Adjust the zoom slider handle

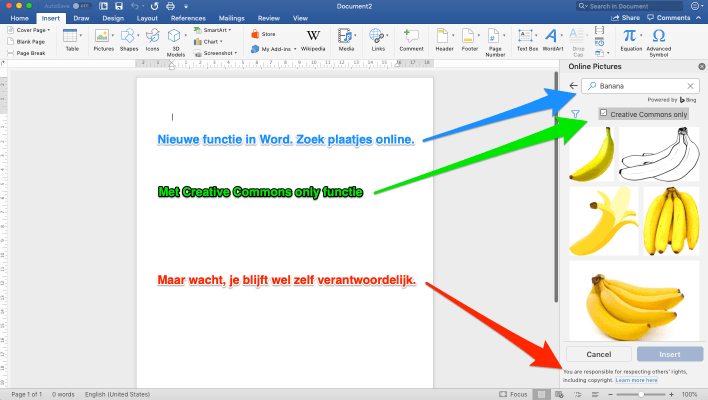pos(641,394)
